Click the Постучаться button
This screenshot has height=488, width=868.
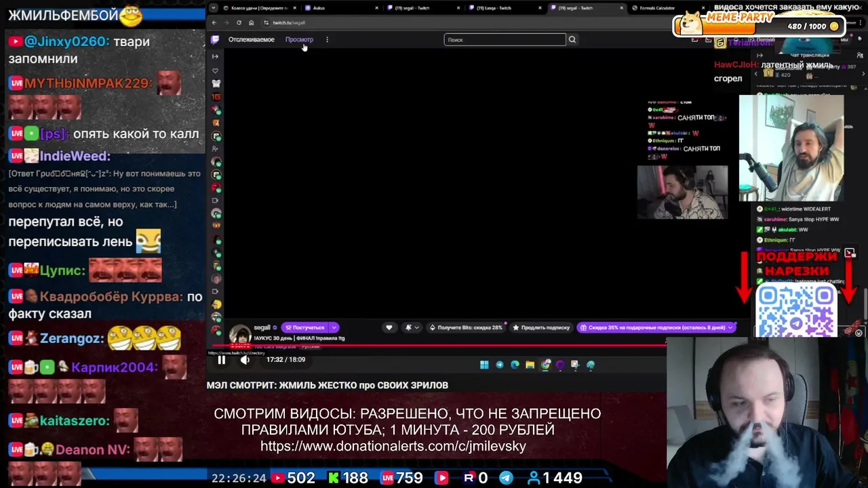[x=305, y=327]
